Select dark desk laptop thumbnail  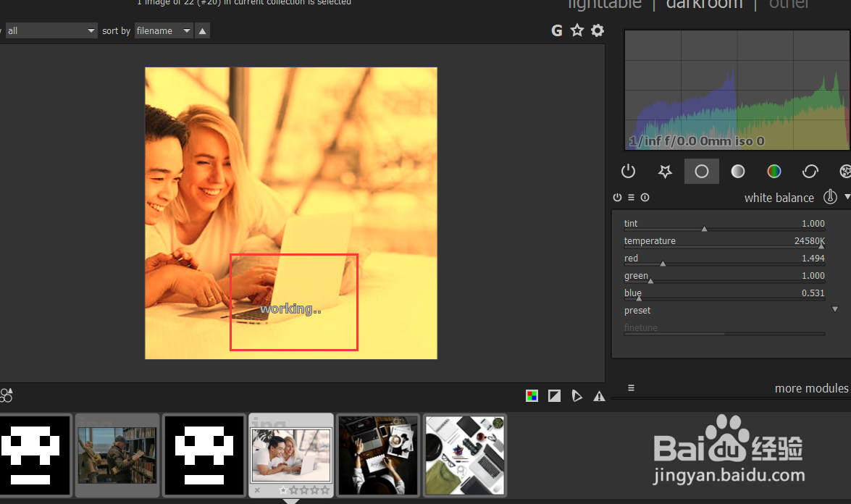coord(378,455)
